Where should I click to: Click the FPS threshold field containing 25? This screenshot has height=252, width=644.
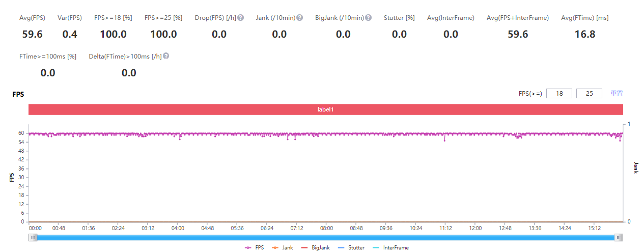coord(589,94)
